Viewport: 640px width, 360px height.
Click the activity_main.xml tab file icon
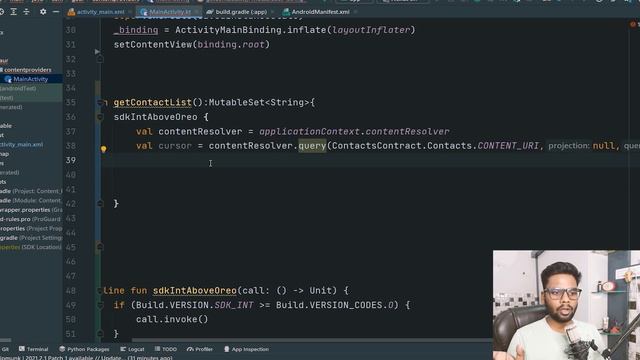tap(71, 12)
